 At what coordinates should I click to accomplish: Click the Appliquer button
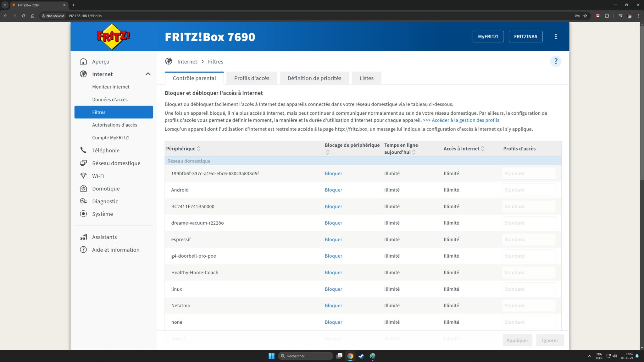[x=517, y=340]
